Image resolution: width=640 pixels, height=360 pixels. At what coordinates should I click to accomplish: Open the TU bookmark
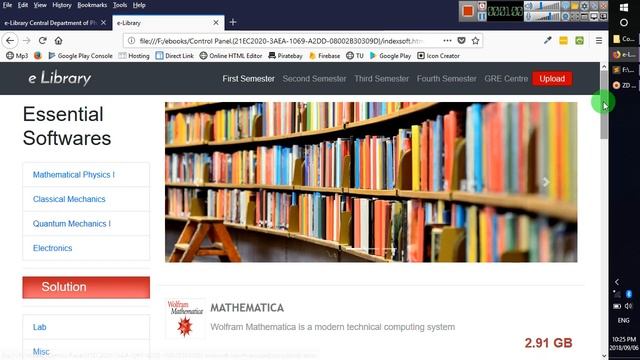click(355, 56)
